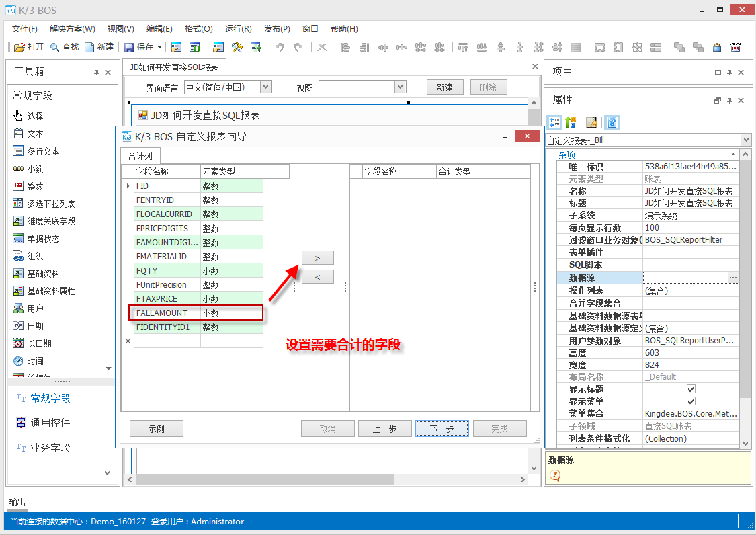Select the 单据状态 field in toolbox
756x535 pixels.
(36, 239)
